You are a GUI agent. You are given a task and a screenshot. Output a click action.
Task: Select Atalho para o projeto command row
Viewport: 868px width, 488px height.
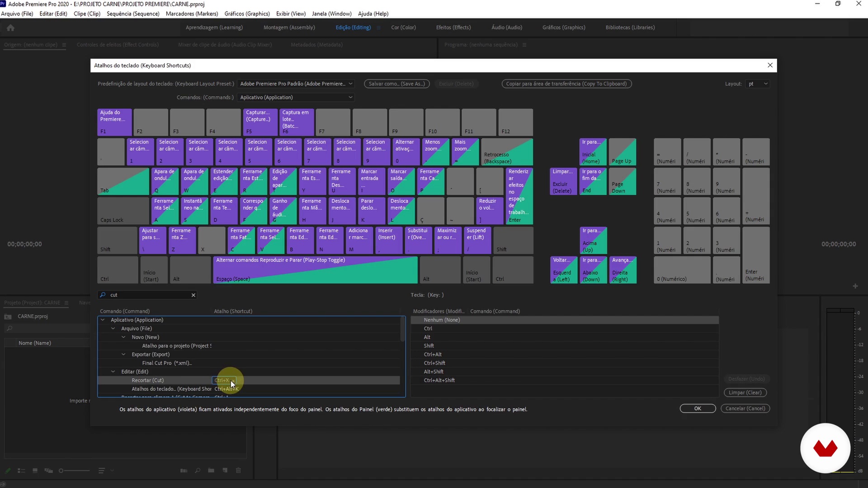pos(249,346)
